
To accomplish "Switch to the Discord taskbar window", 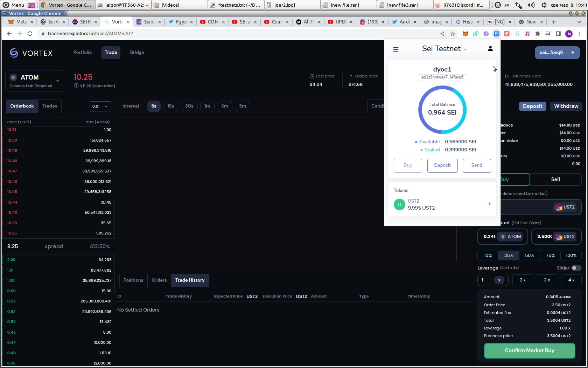I will point(461,5).
